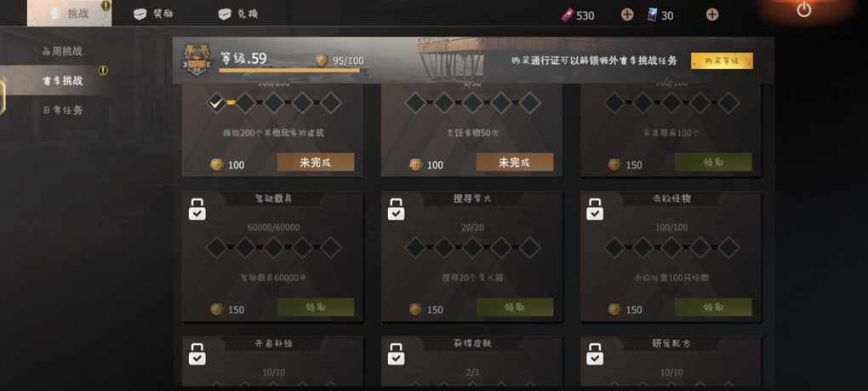Image resolution: width=868 pixels, height=391 pixels.
Task: Select 周挑战 in the left sidebar
Action: point(62,51)
